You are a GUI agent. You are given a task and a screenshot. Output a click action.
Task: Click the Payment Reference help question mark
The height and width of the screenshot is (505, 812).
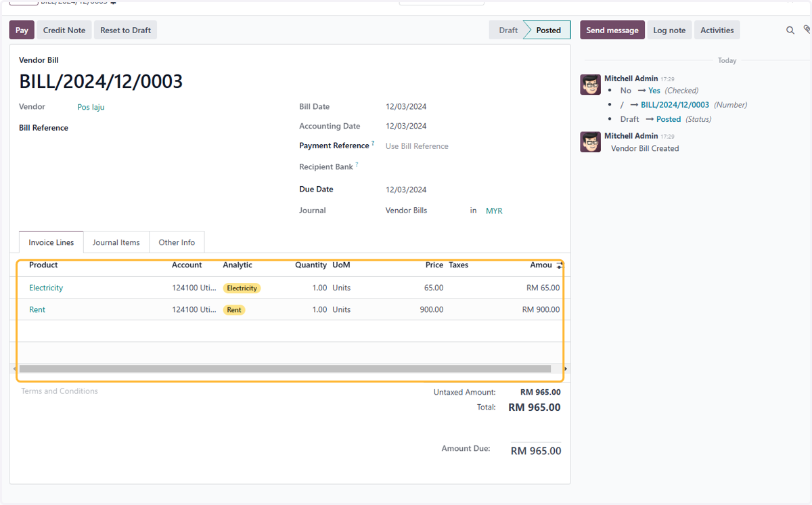click(x=373, y=144)
